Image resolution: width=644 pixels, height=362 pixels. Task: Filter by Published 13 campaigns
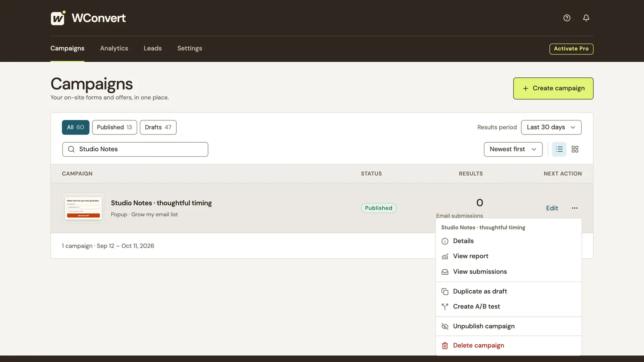(x=114, y=127)
